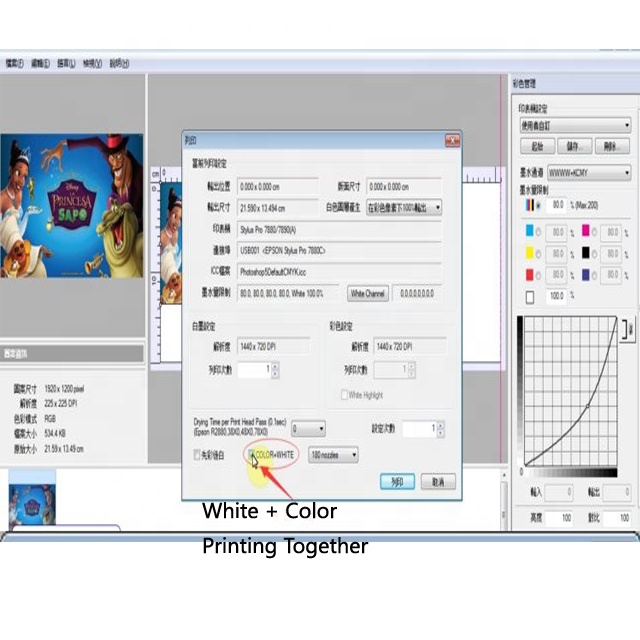Select the combined CMYK ink limit radio
This screenshot has width=640, height=640.
538,206
